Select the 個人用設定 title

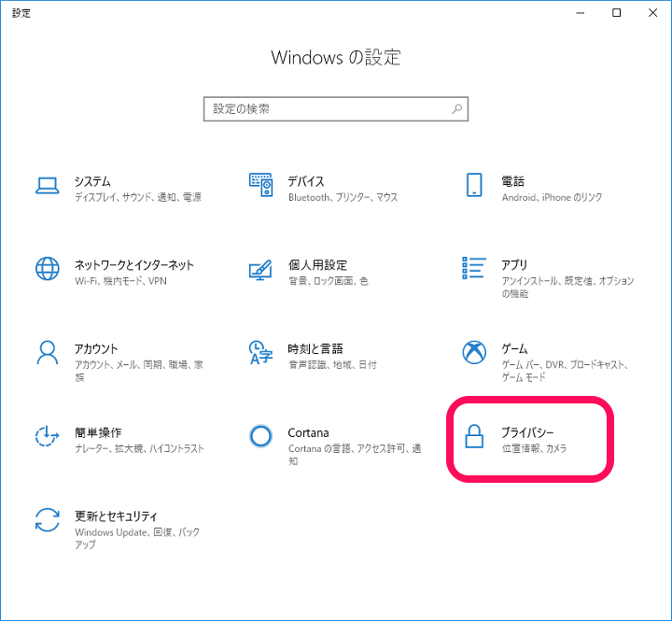317,265
